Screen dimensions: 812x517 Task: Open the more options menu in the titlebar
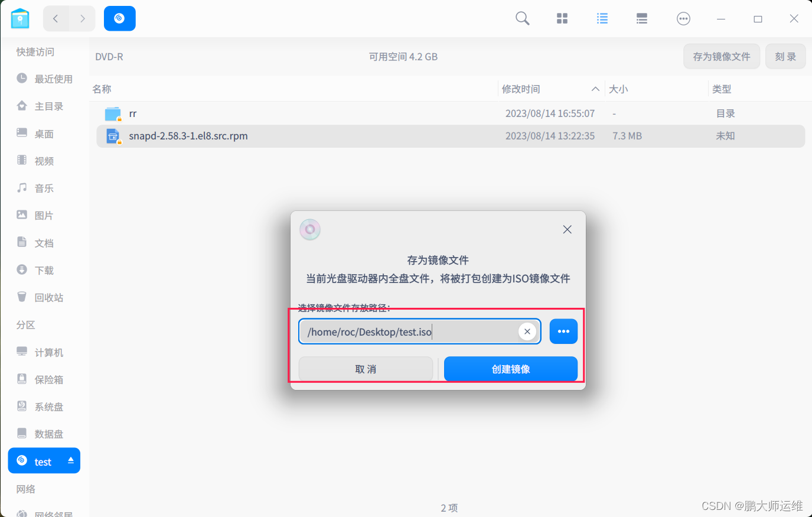[x=683, y=18]
